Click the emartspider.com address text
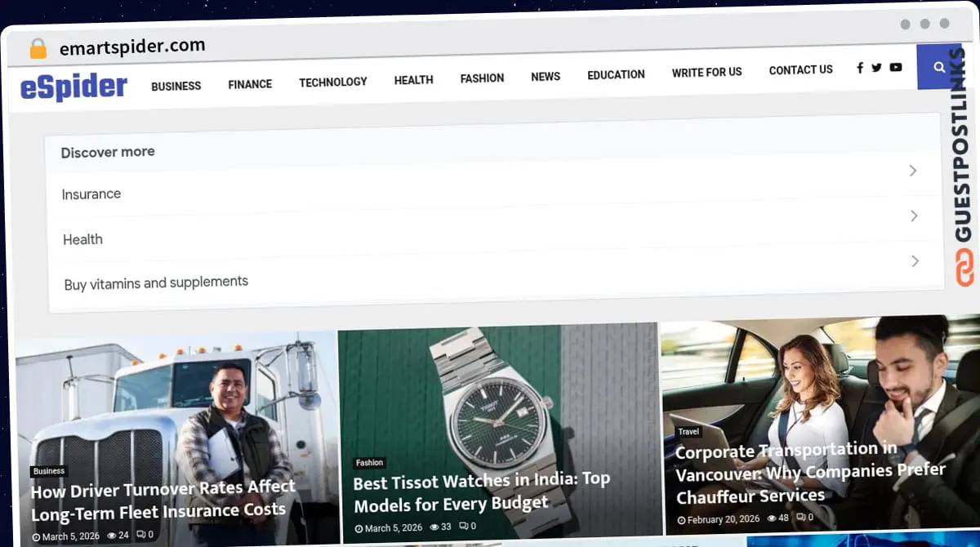980x547 pixels. (x=132, y=47)
